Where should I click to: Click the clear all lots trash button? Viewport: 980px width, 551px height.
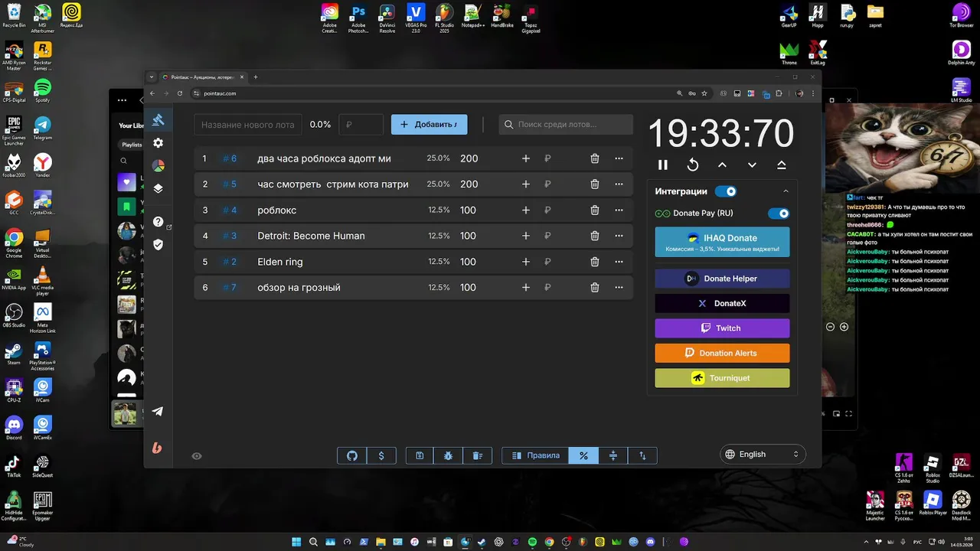(x=477, y=455)
